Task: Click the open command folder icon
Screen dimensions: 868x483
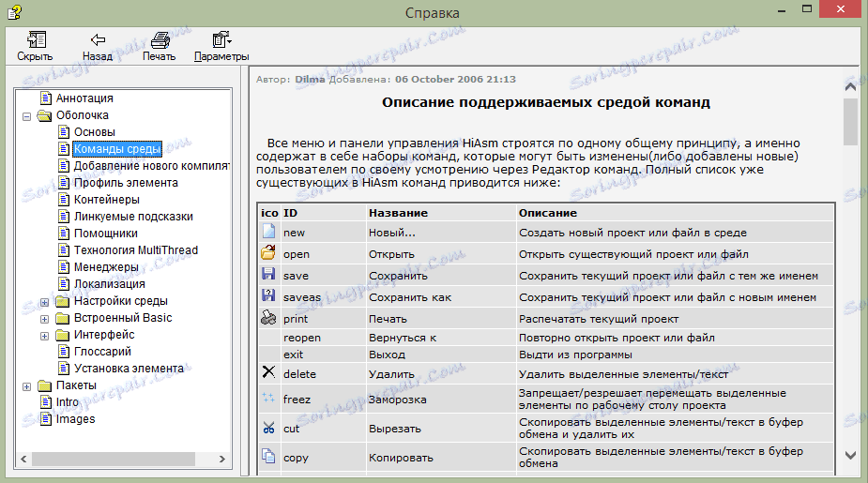Action: point(268,253)
